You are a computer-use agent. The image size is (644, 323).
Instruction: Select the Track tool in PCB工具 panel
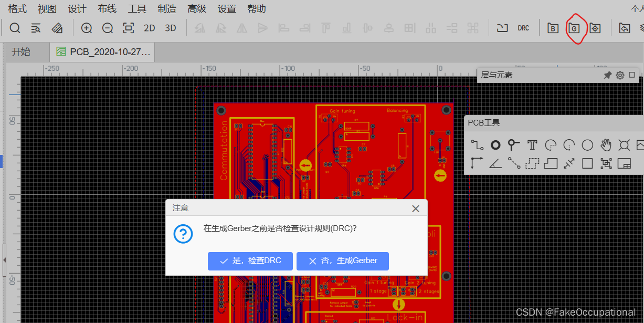tap(478, 145)
